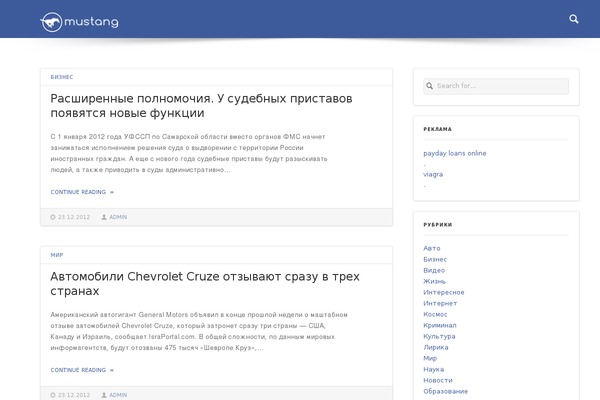
Task: Click clock icon beside first post's 23.12.2012
Action: click(x=53, y=217)
